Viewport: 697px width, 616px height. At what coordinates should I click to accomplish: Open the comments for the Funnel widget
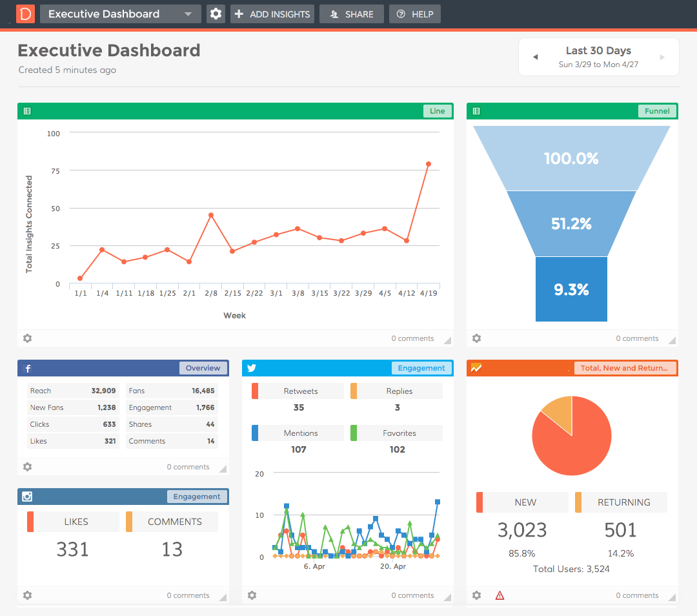coord(637,338)
